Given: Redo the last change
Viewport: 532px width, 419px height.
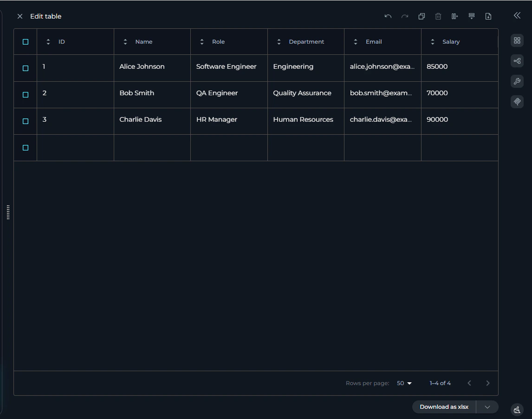Looking at the screenshot, I should click(x=404, y=16).
